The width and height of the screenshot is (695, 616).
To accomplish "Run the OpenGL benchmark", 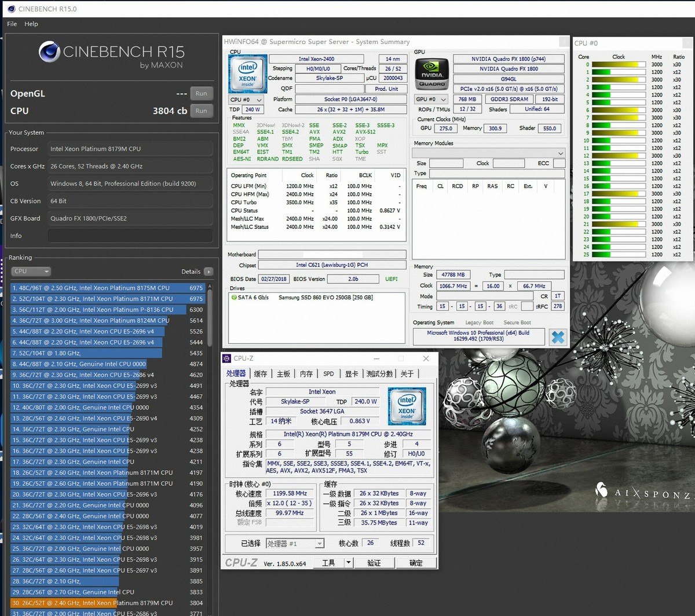I will click(201, 93).
